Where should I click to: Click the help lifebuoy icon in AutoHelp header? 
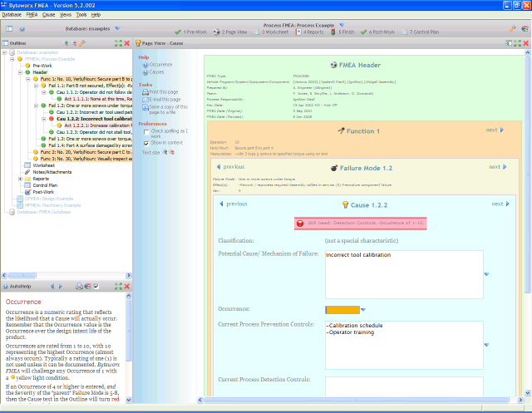pyautogui.click(x=88, y=287)
